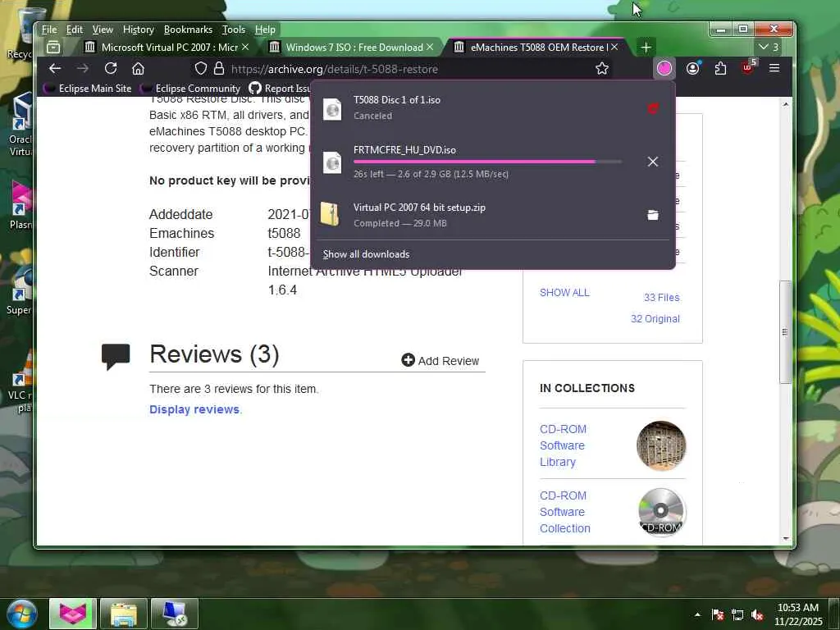Click Show all downloads
The image size is (840, 630).
click(366, 254)
